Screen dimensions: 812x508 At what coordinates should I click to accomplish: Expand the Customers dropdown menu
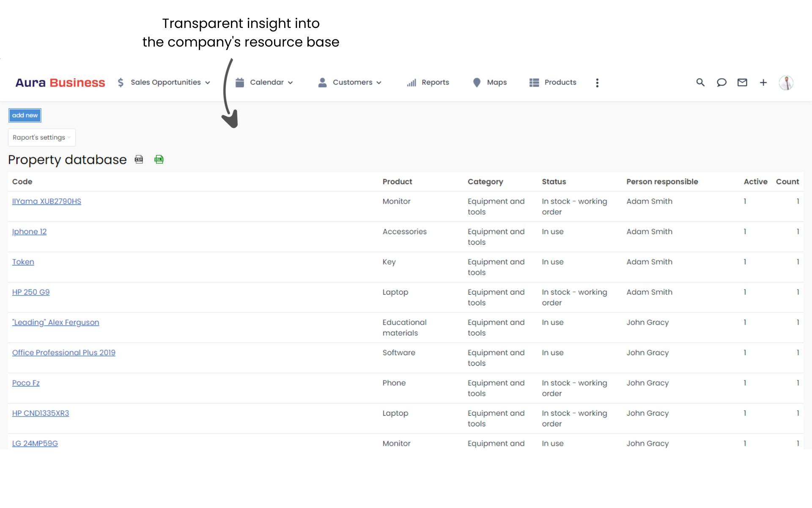[x=350, y=83]
